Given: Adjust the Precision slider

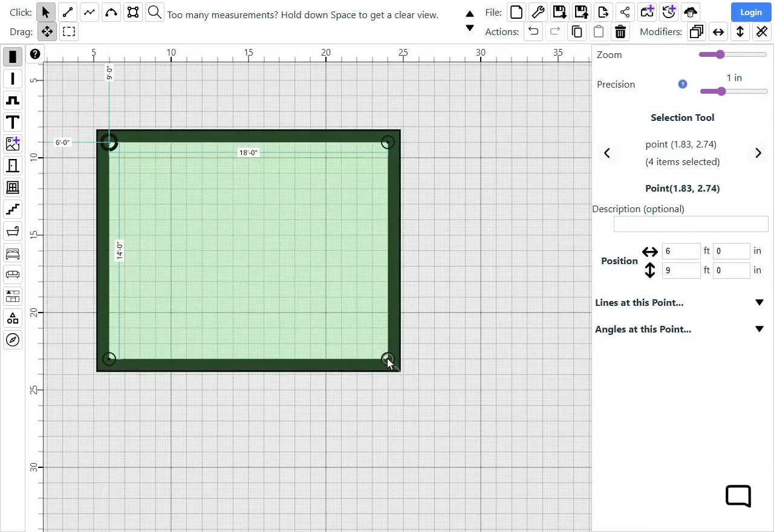Looking at the screenshot, I should click(x=733, y=91).
